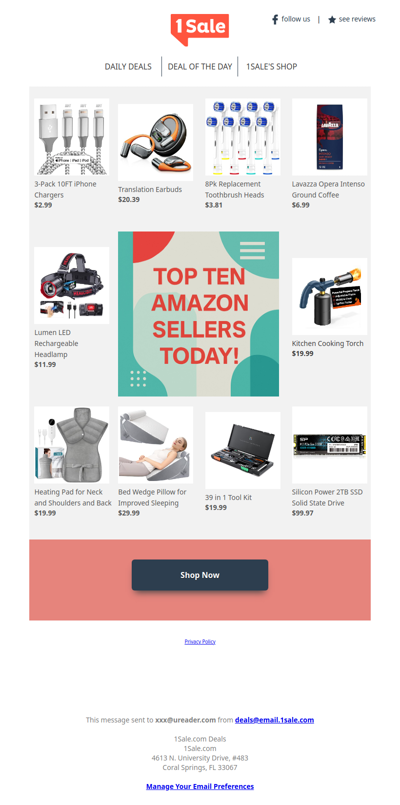Select the toothbrush heads product thumbnail
400x805 pixels.
[x=243, y=137]
